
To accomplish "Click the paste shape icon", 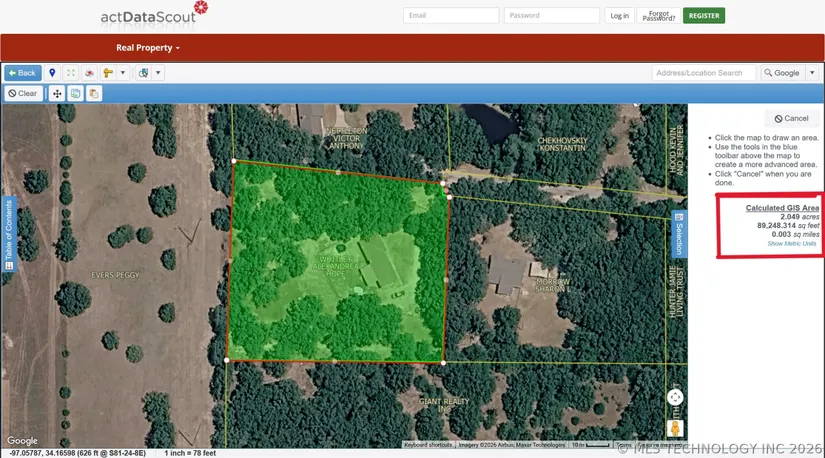I will coord(93,93).
